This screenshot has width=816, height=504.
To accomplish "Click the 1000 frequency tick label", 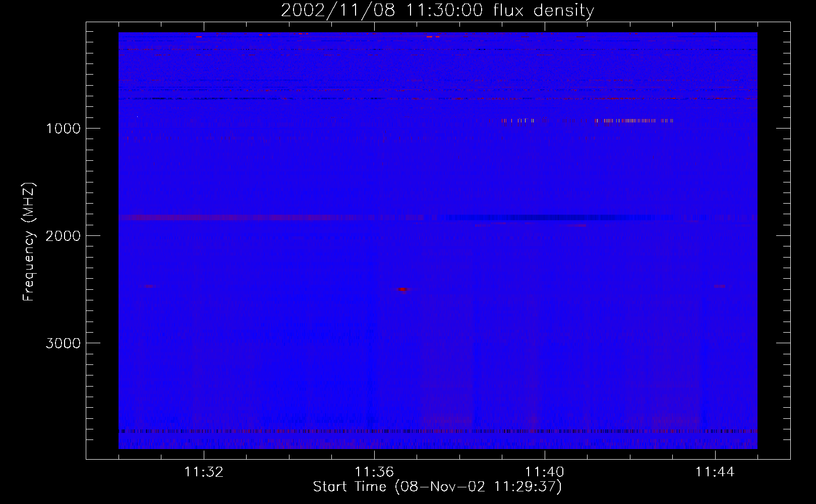I will 63,129.
